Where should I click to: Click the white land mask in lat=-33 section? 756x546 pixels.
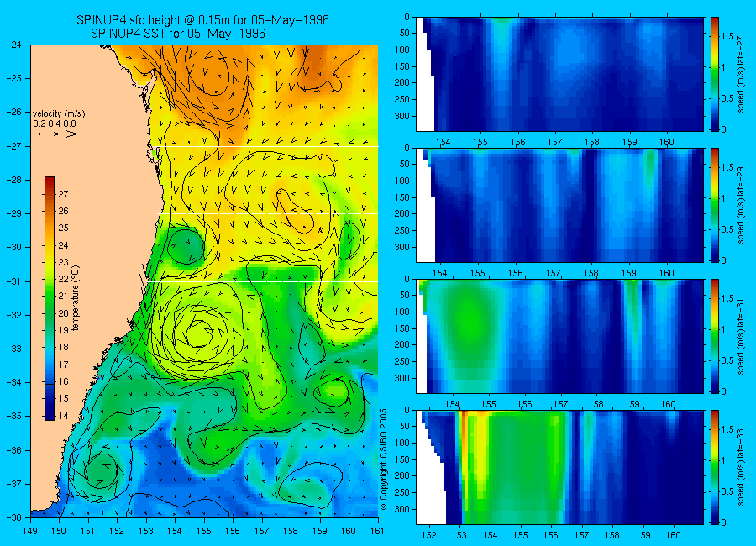tap(429, 487)
